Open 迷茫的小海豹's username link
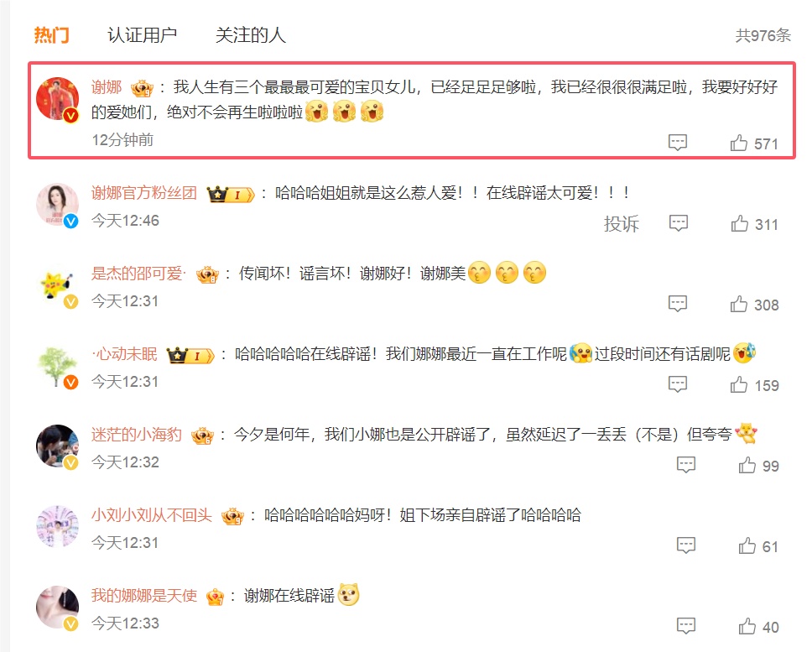The height and width of the screenshot is (652, 812). click(137, 434)
